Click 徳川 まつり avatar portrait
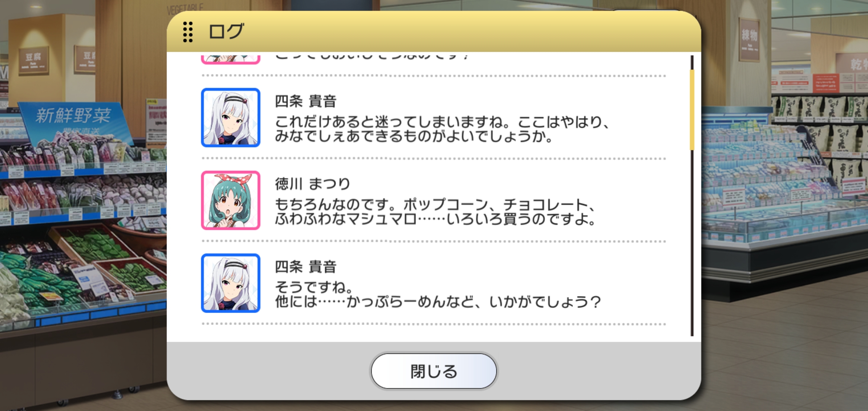Image resolution: width=868 pixels, height=411 pixels. [231, 200]
